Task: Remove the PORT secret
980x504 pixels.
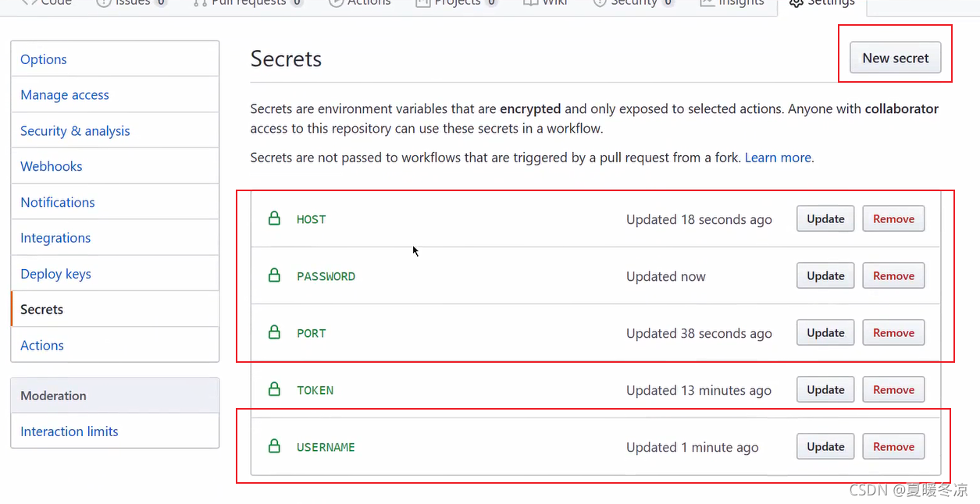Action: pos(893,332)
